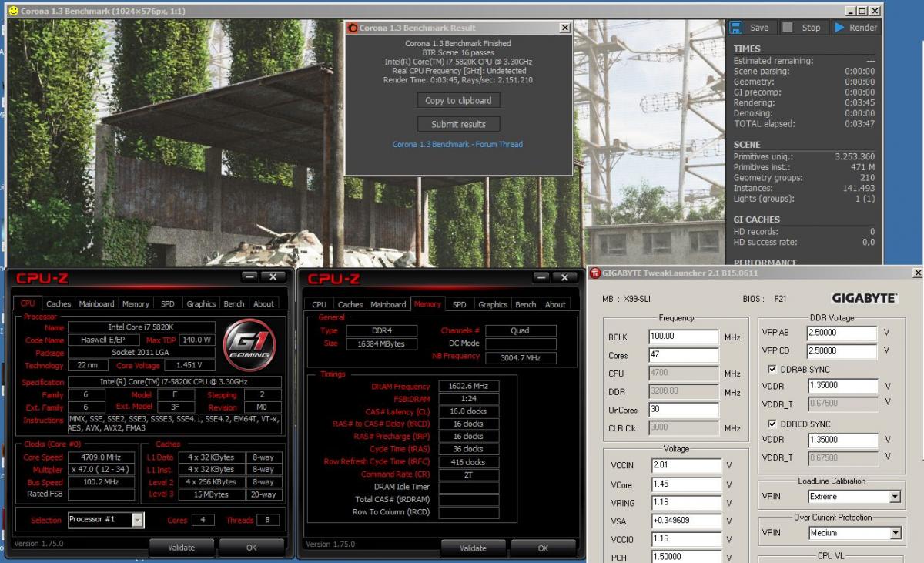Viewport: 924px width, 563px height.
Task: Click the smiley icon in Corona Benchmark title bar
Action: 13,12
